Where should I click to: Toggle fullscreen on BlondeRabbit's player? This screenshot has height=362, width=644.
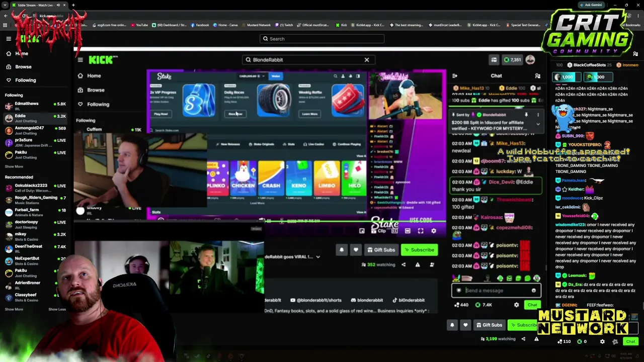[x=421, y=231]
